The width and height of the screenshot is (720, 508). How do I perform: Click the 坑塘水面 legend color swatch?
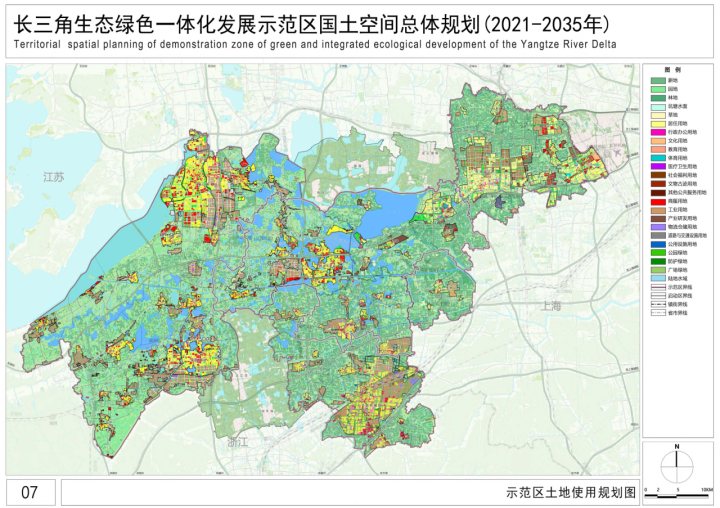click(658, 106)
